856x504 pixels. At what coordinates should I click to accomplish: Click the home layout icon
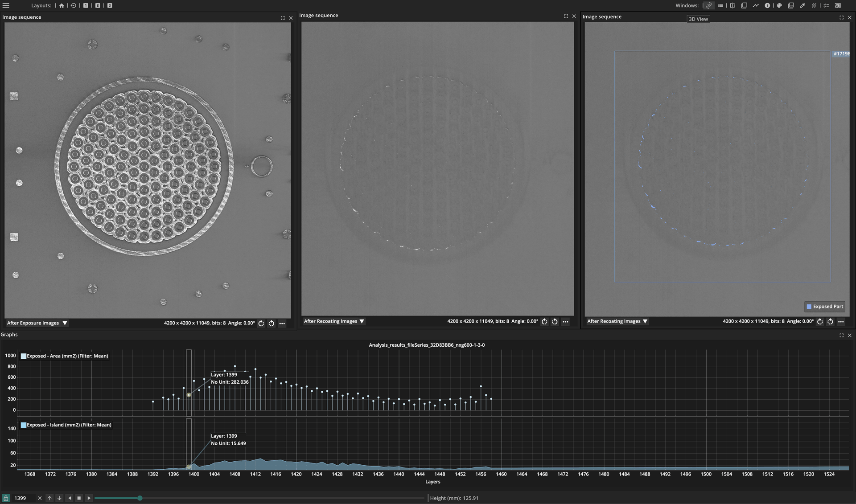tap(62, 5)
